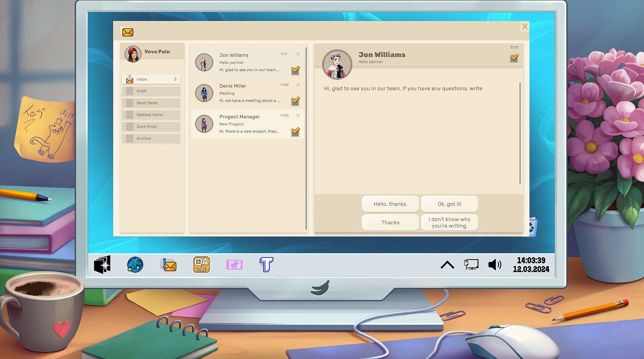Click the network monitor tray icon
This screenshot has width=644, height=359.
[x=471, y=264]
